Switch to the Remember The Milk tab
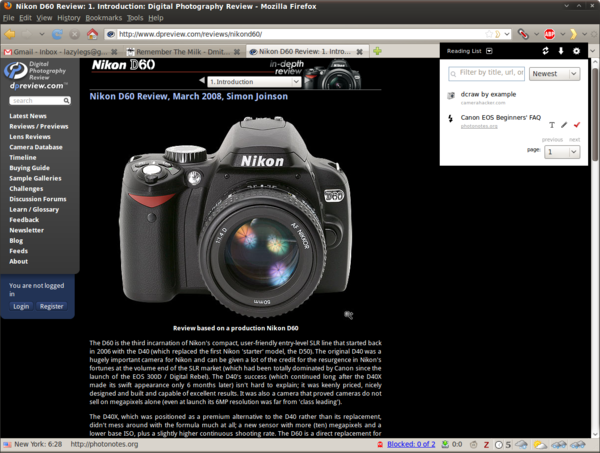 click(183, 52)
